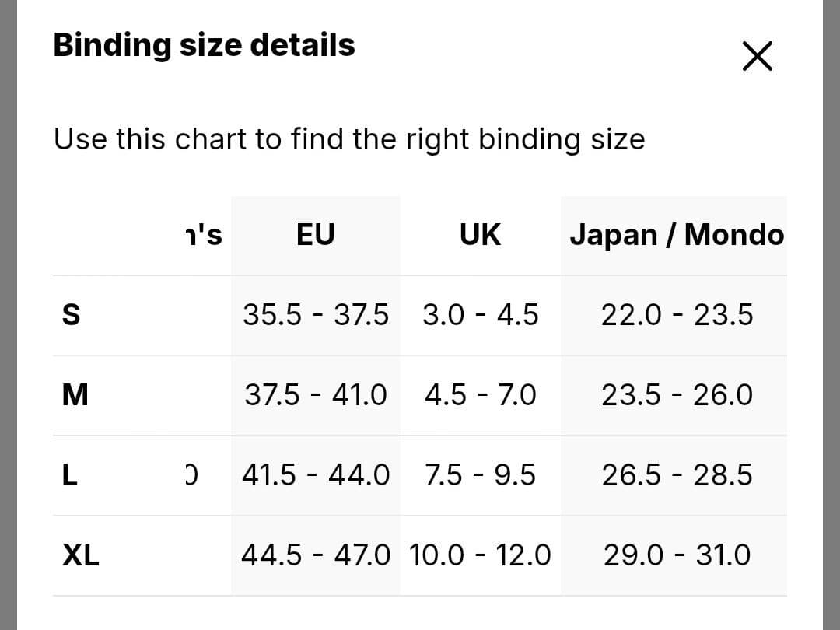This screenshot has width=840, height=630.
Task: Click UK size 10.0 - 12.0 cell
Action: [480, 555]
